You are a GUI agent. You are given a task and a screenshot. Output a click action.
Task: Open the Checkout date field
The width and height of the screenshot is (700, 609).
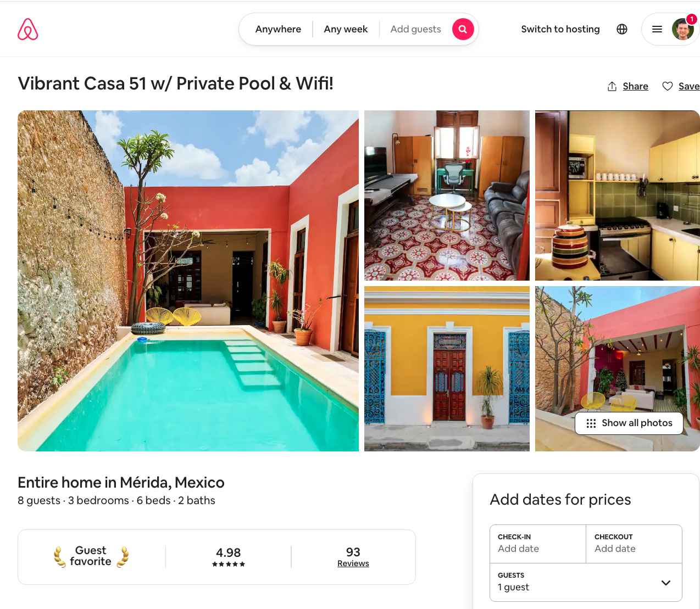click(634, 544)
